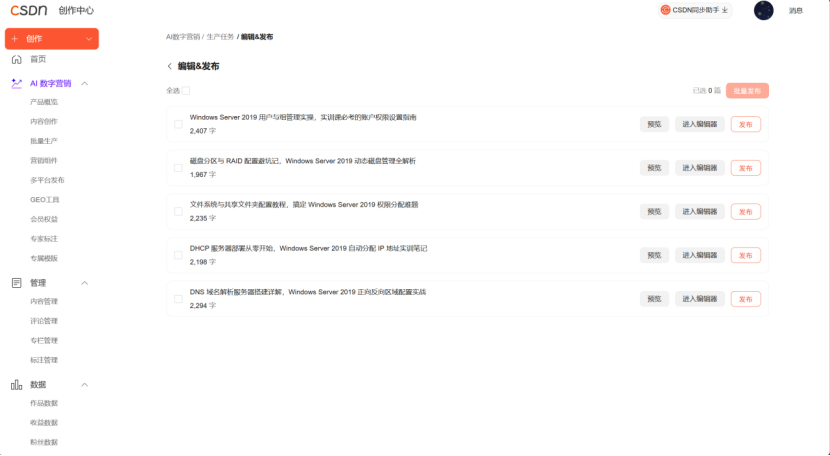
Task: Click the CSDN logo
Action: pos(29,11)
